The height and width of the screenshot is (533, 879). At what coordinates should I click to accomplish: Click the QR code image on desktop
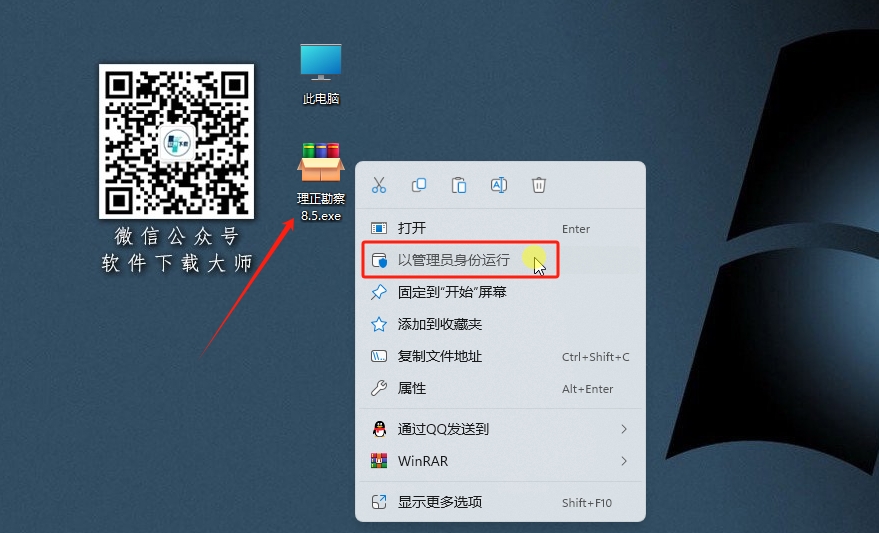pos(177,141)
